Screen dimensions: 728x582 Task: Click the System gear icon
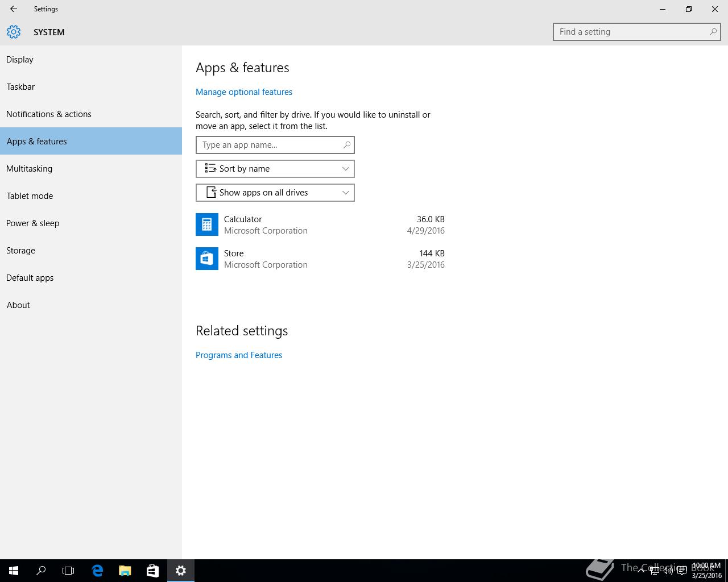point(14,32)
